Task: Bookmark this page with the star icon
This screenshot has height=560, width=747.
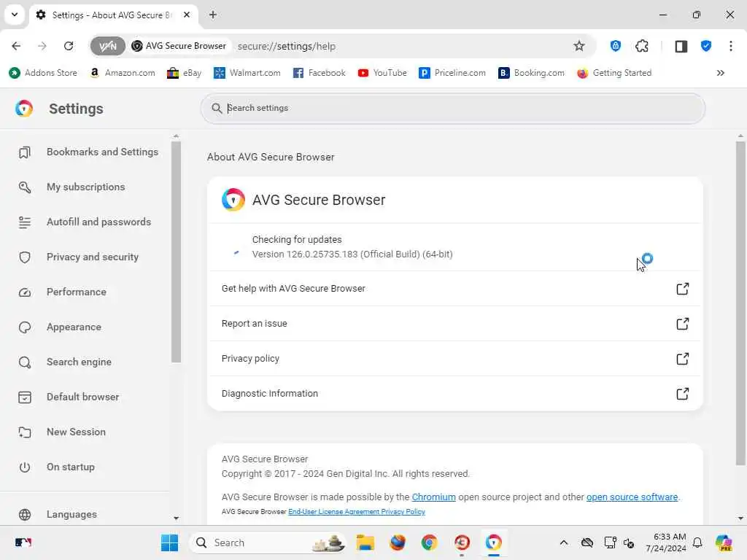Action: 578,46
